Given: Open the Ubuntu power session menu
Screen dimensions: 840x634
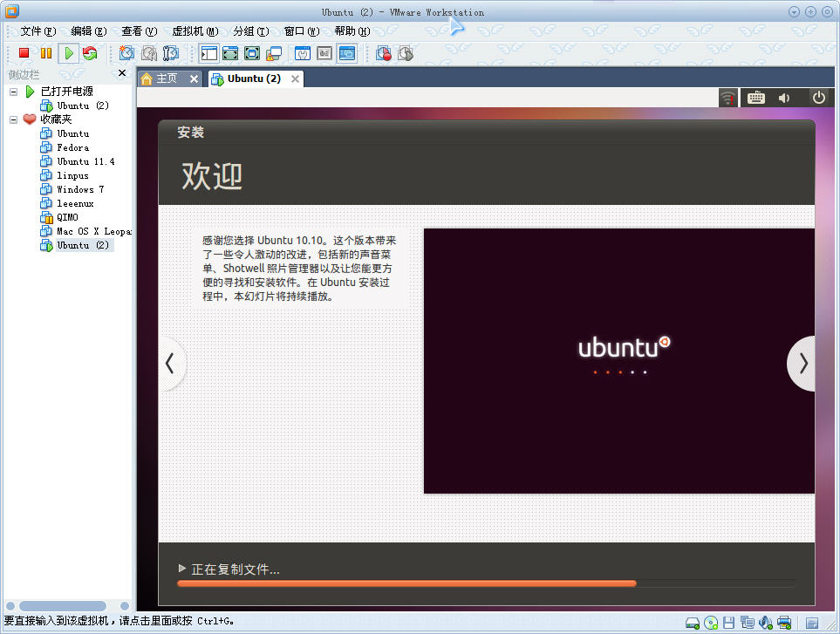Looking at the screenshot, I should (x=818, y=98).
